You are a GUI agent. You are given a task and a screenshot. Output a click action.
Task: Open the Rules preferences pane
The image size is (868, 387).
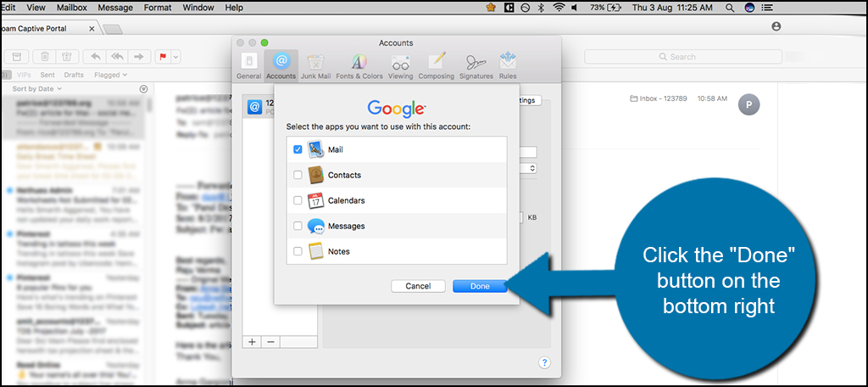click(x=508, y=66)
